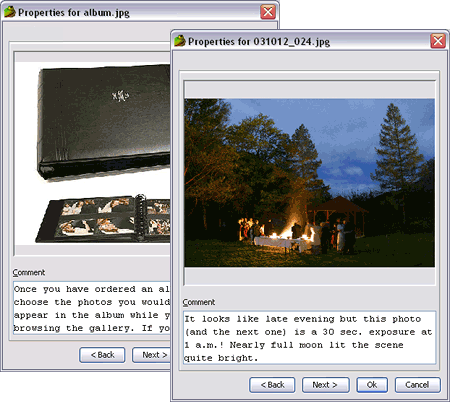
Task: Go Back in the 031012_024.jpg dialog
Action: click(272, 385)
